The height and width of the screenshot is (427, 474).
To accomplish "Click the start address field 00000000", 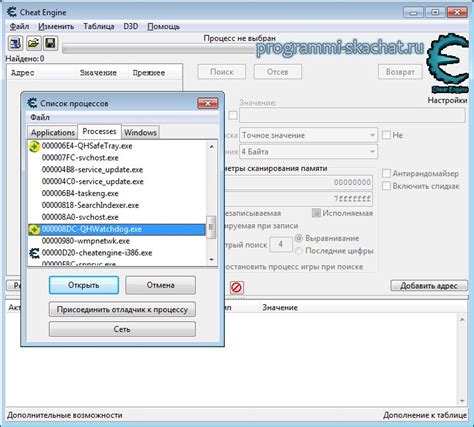I will point(299,182).
